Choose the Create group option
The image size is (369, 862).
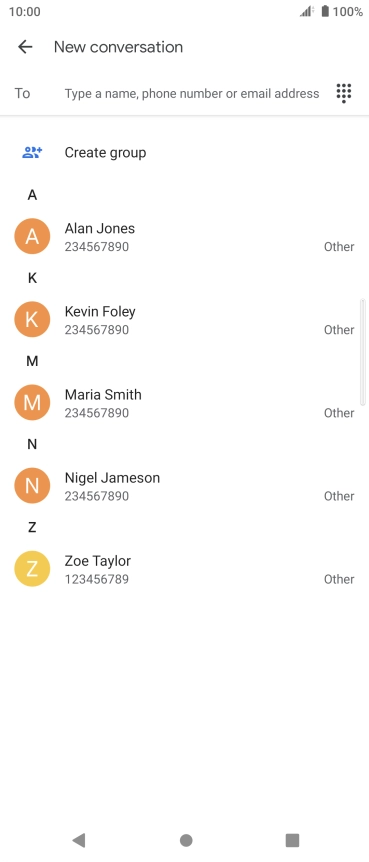(x=106, y=152)
